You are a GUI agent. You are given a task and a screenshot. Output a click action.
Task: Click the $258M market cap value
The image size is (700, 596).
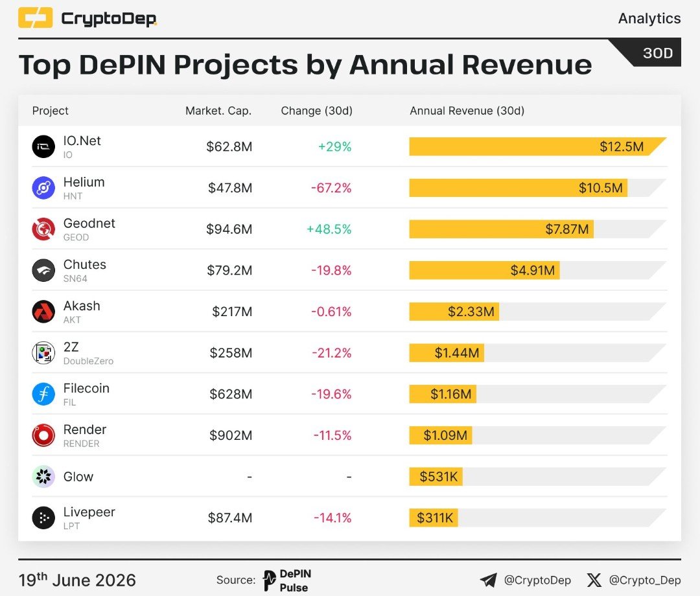[231, 353]
